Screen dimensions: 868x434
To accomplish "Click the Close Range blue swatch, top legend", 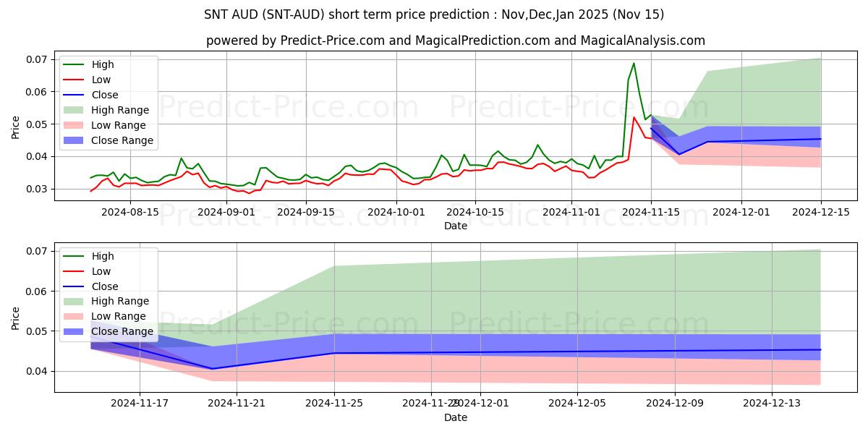I will click(x=75, y=141).
